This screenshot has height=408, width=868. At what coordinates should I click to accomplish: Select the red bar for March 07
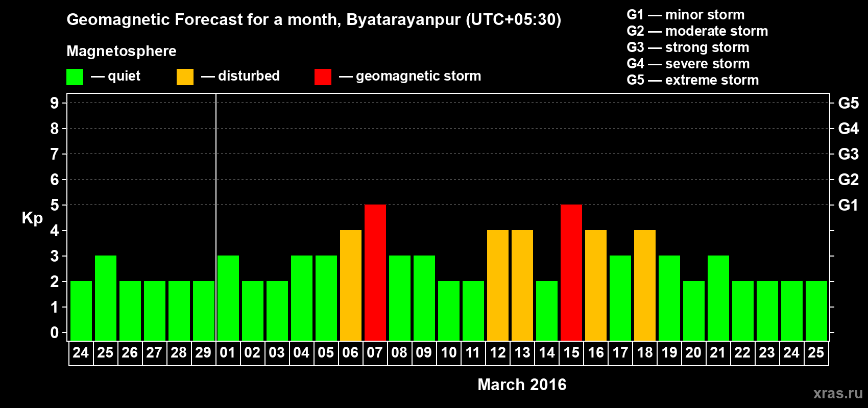pos(375,273)
